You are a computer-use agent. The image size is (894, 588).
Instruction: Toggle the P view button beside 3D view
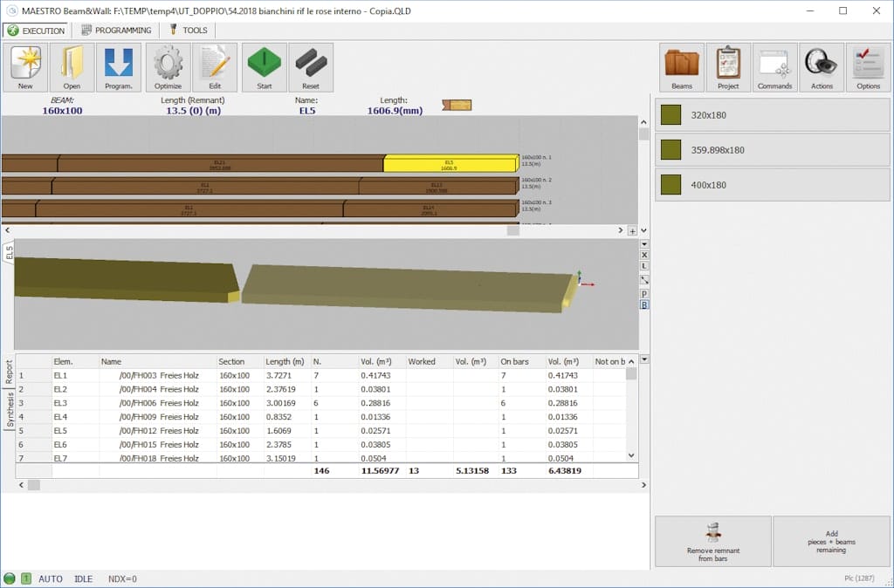[644, 294]
